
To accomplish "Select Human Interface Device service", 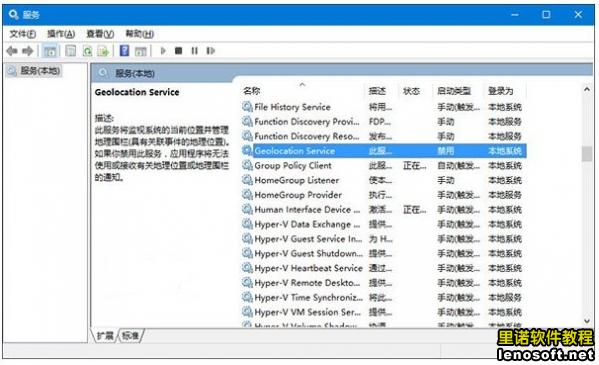I will tap(384, 209).
